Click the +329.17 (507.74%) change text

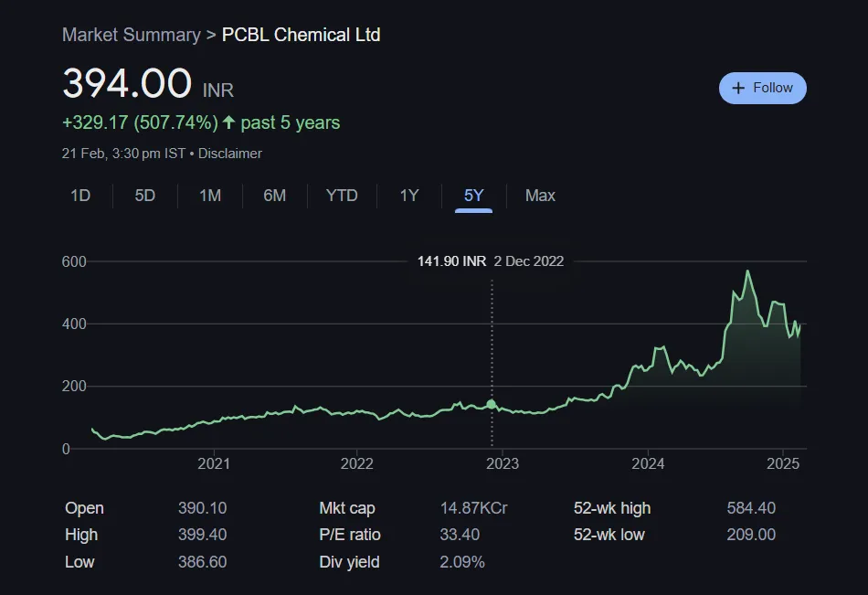pyautogui.click(x=140, y=122)
